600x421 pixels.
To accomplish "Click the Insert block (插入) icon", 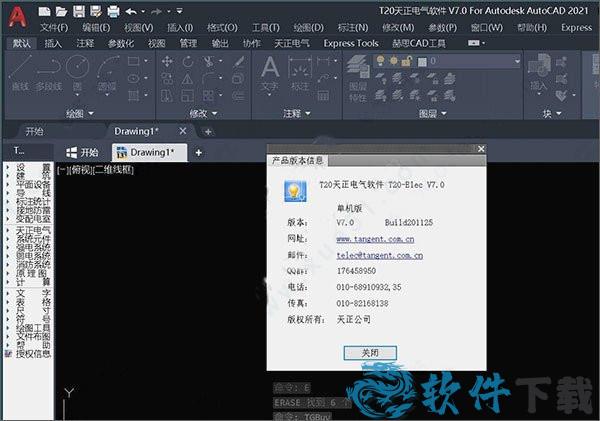I will 539,73.
